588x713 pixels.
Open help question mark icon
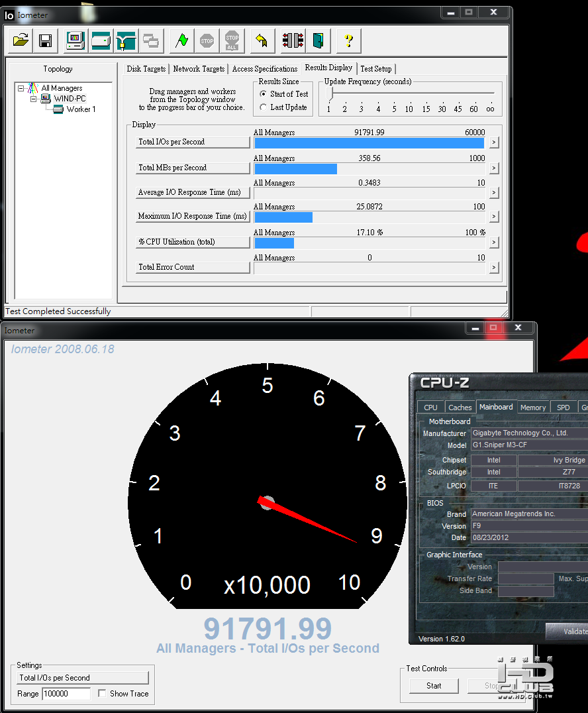(348, 40)
